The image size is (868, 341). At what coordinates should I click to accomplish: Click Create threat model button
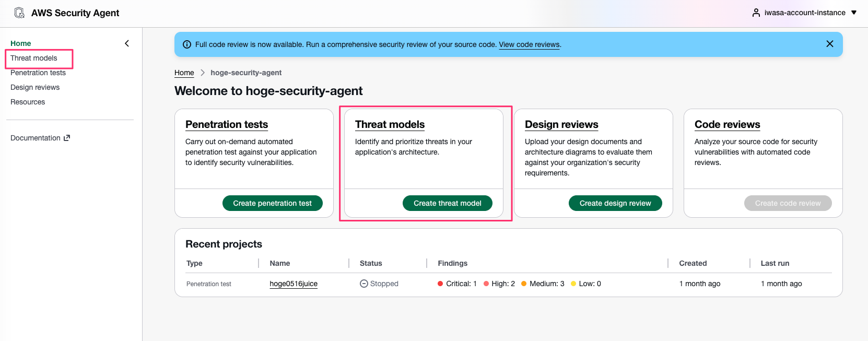(x=448, y=203)
